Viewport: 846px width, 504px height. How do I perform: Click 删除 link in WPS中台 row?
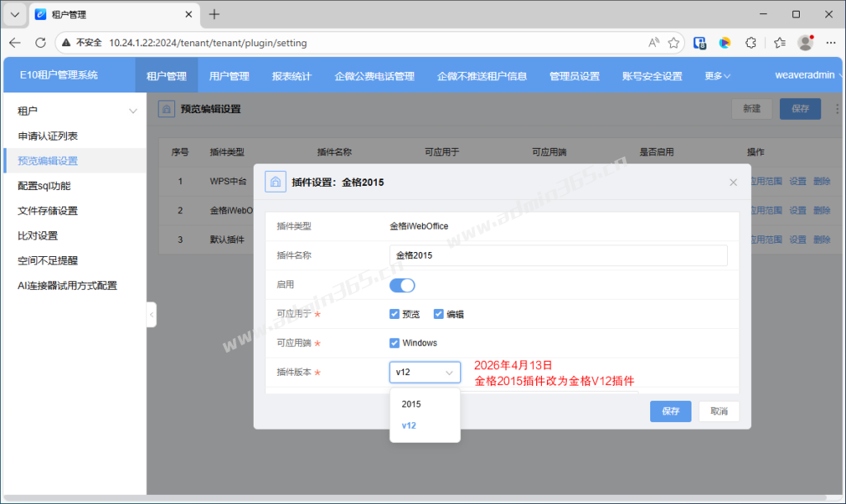(x=822, y=181)
